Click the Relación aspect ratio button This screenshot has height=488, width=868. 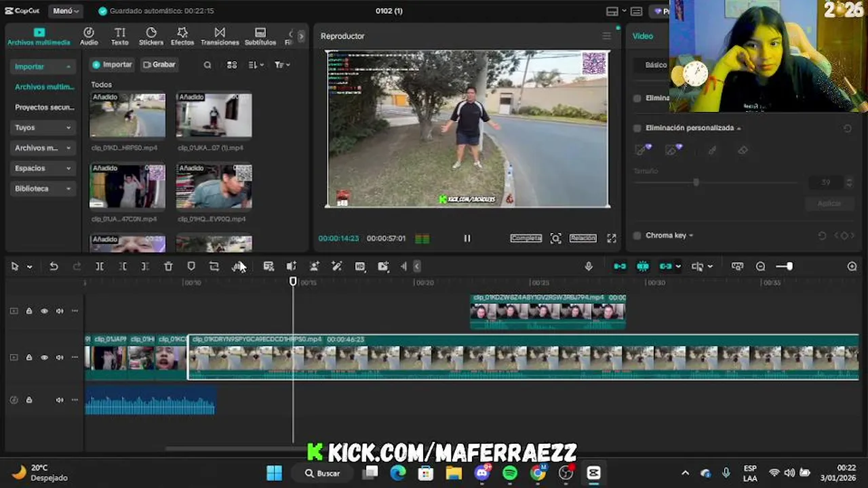(583, 238)
